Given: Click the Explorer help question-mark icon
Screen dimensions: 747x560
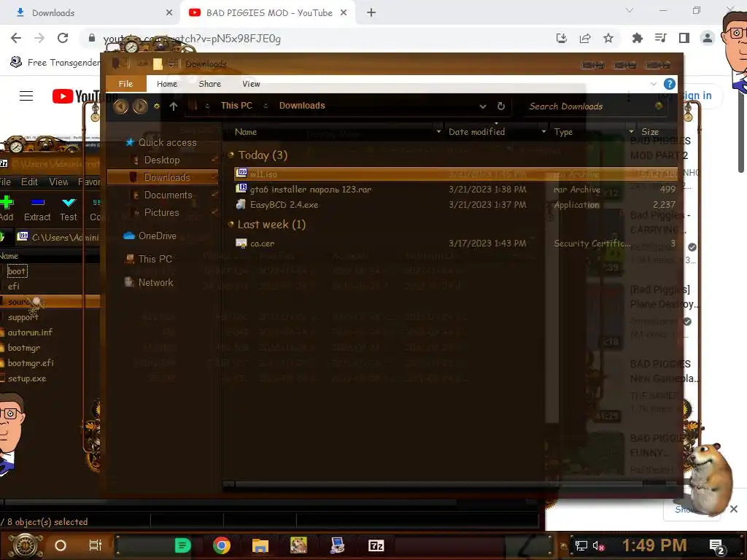Looking at the screenshot, I should [x=670, y=85].
